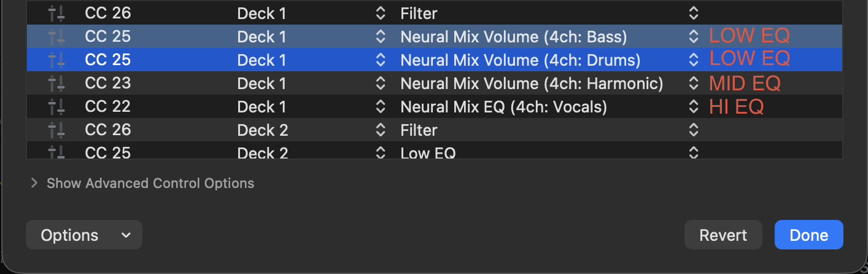Click fader icon beside Neural Mix Bass row

tap(56, 37)
